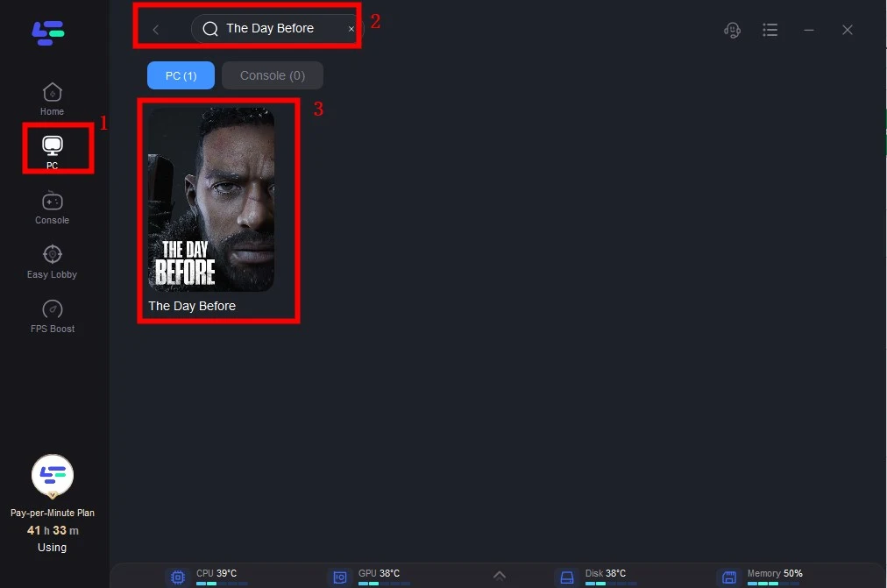Open the list menu icon in title bar
This screenshot has width=887, height=588.
point(770,30)
